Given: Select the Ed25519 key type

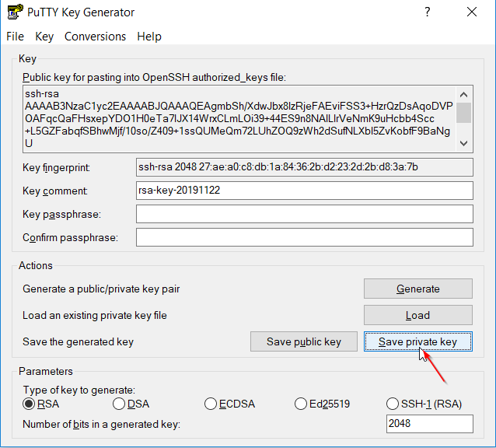Looking at the screenshot, I should (x=302, y=404).
